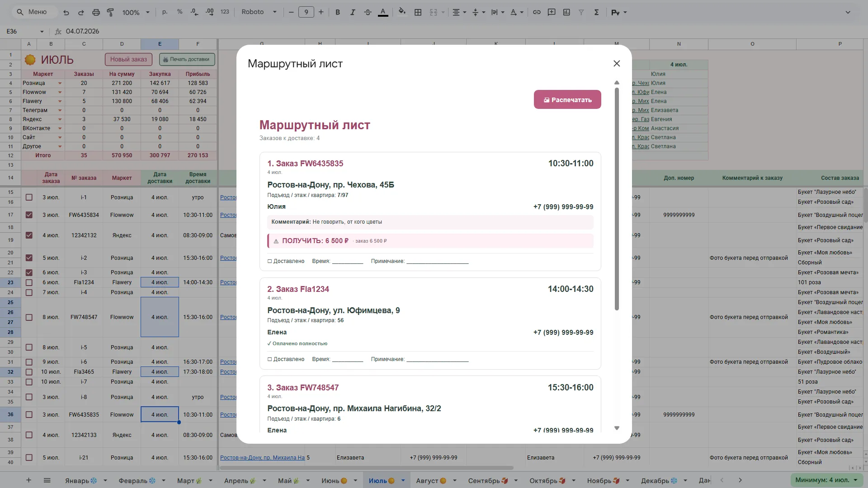Toggle checkbox for order FW6435834 row
Viewport: 868px width, 488px height.
tap(29, 215)
